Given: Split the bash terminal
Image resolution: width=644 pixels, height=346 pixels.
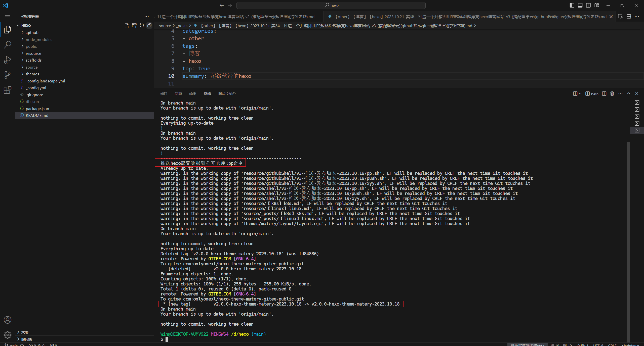Looking at the screenshot, I should (604, 94).
